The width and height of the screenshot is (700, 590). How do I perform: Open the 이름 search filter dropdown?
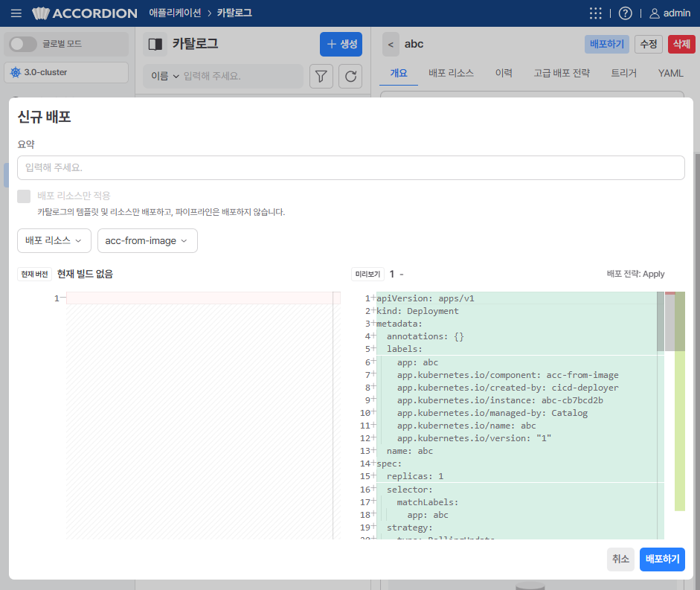click(164, 77)
